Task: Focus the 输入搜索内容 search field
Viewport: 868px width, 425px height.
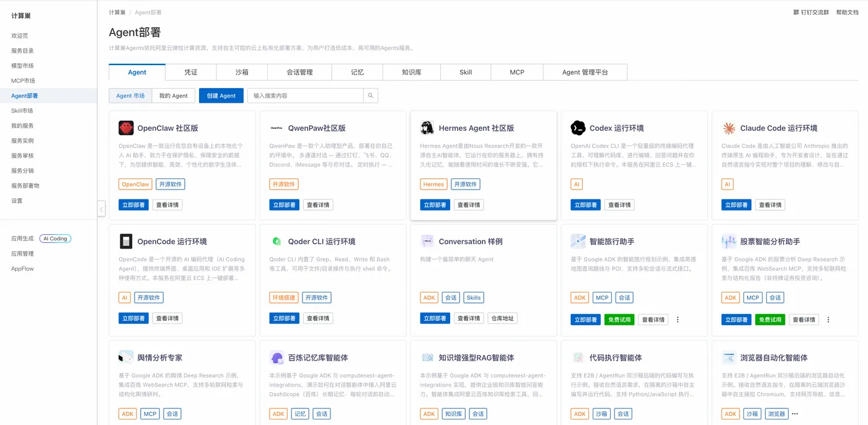Action: coord(306,95)
